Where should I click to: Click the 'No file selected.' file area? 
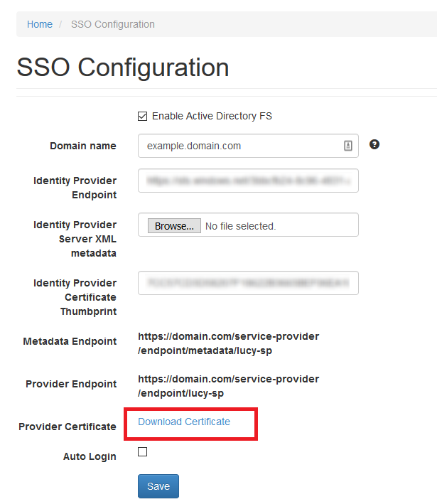[241, 226]
